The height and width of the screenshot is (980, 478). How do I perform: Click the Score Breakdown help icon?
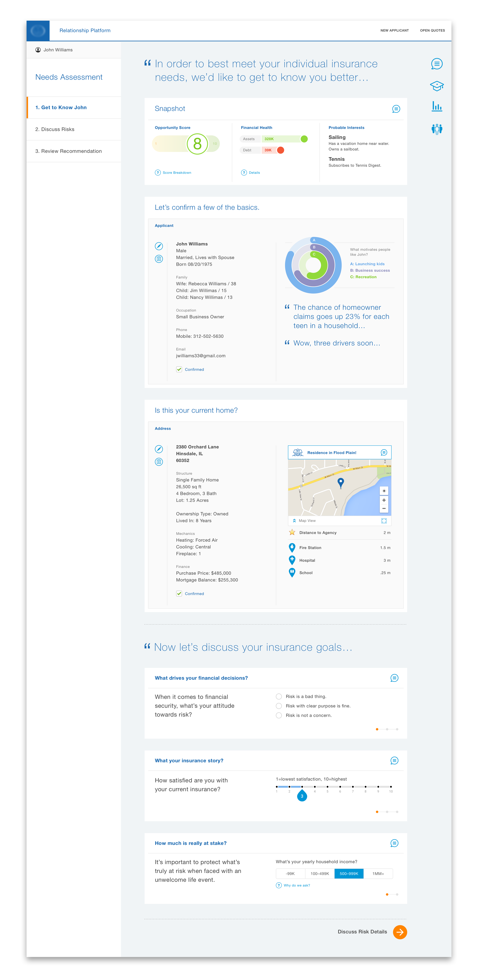point(158,173)
